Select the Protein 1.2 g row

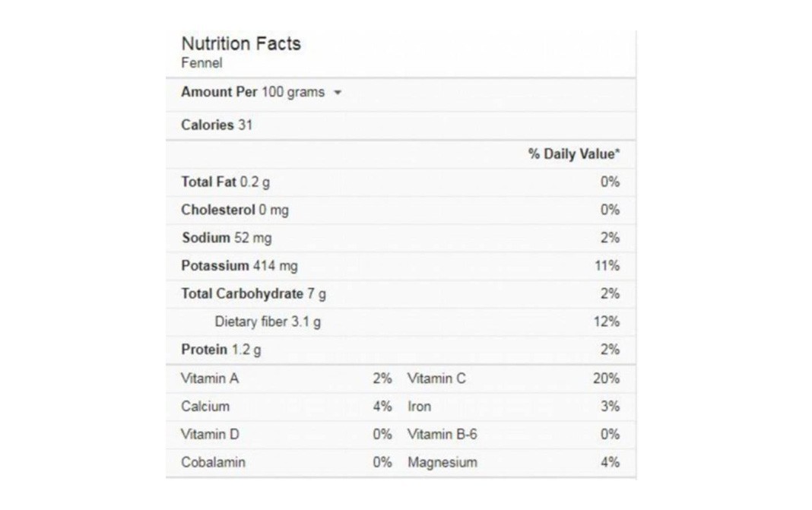click(x=401, y=350)
